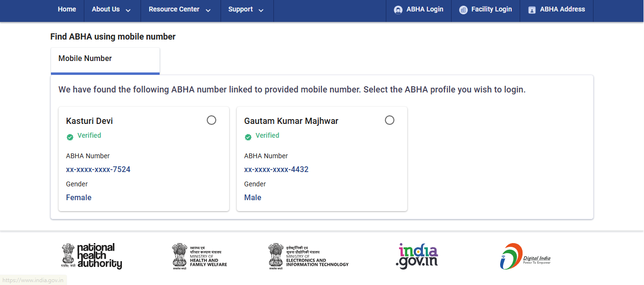The image size is (644, 285).
Task: Click the Ministry of Electronics and IT logo
Action: pos(308,256)
